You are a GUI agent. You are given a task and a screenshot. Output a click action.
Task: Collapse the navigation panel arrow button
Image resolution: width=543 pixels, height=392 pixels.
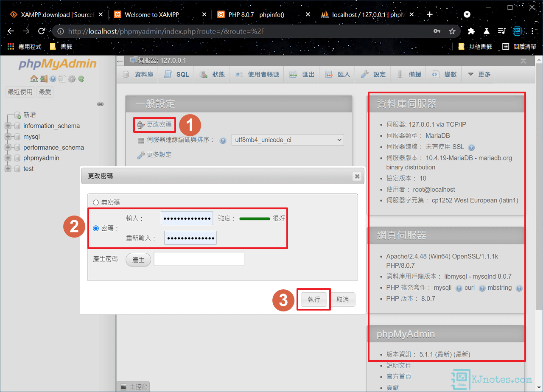pyautogui.click(x=120, y=62)
